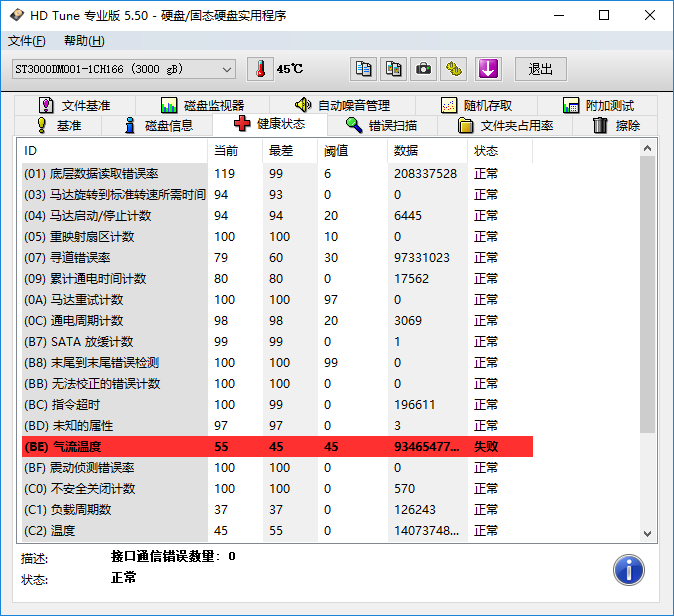The width and height of the screenshot is (674, 616).
Task: Select the (BF) 震动侦测错误率 row
Action: tap(277, 468)
